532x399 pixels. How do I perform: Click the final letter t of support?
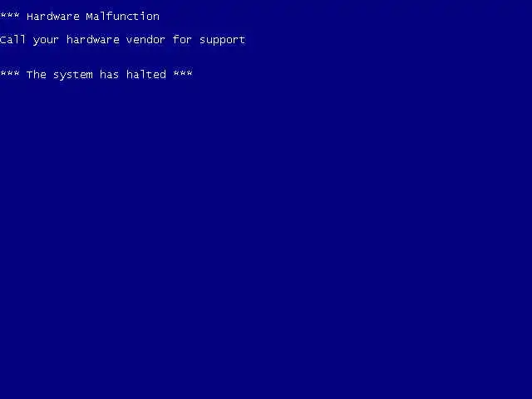pos(242,40)
